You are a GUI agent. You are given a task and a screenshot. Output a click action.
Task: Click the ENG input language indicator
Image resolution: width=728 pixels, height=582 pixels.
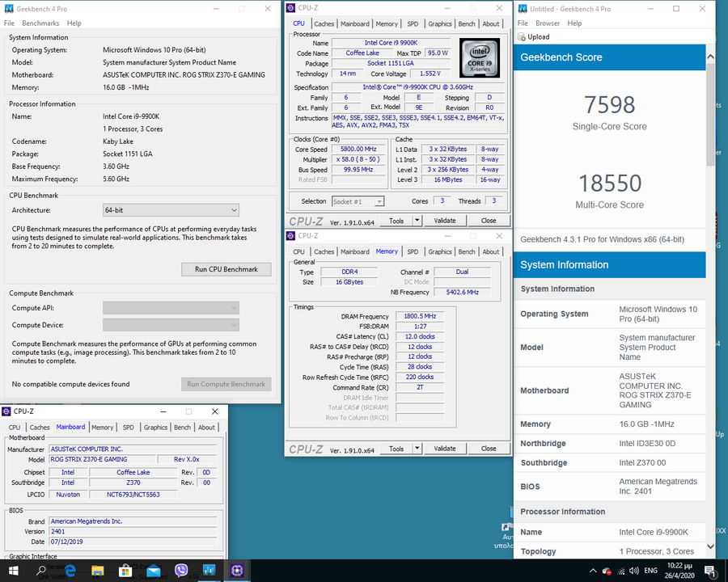pos(650,571)
